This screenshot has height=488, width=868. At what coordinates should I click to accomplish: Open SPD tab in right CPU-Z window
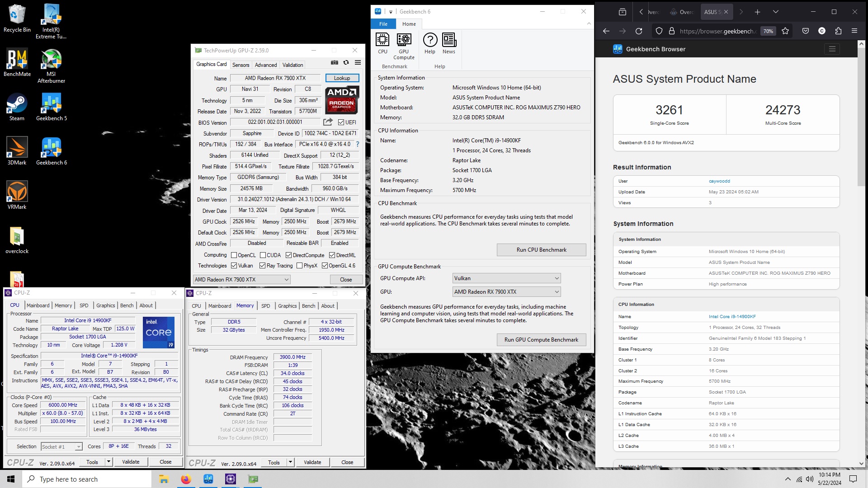pos(265,306)
